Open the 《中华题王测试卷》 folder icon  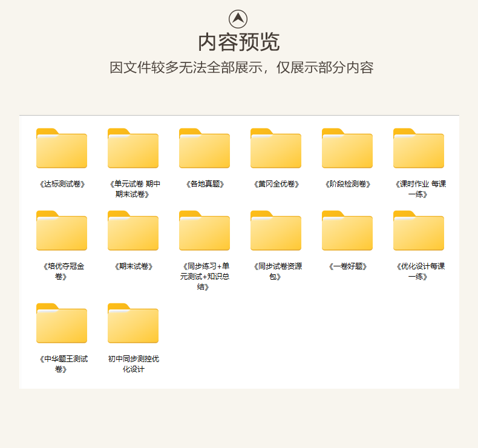pyautogui.click(x=62, y=323)
